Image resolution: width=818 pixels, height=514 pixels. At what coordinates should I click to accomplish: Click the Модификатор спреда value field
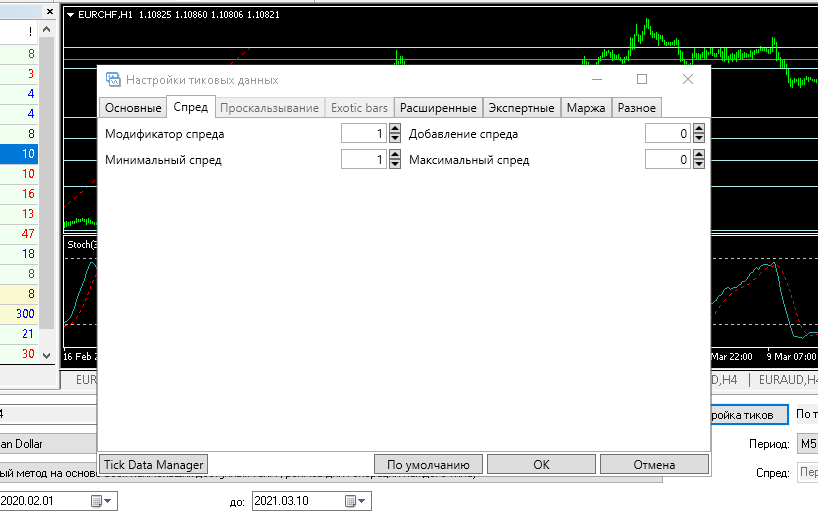point(364,134)
